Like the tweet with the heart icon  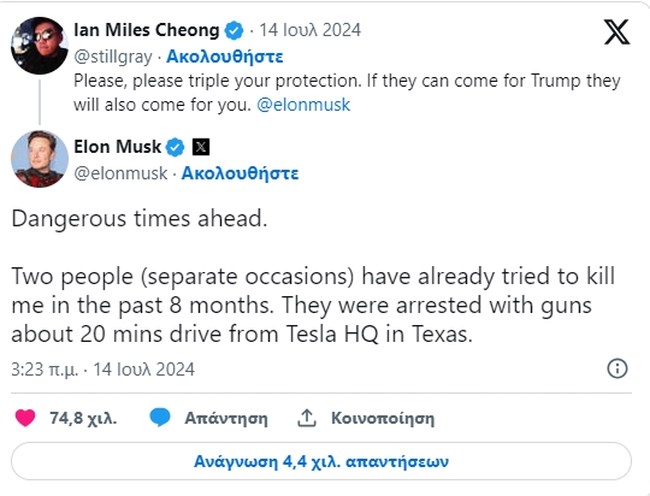click(27, 418)
